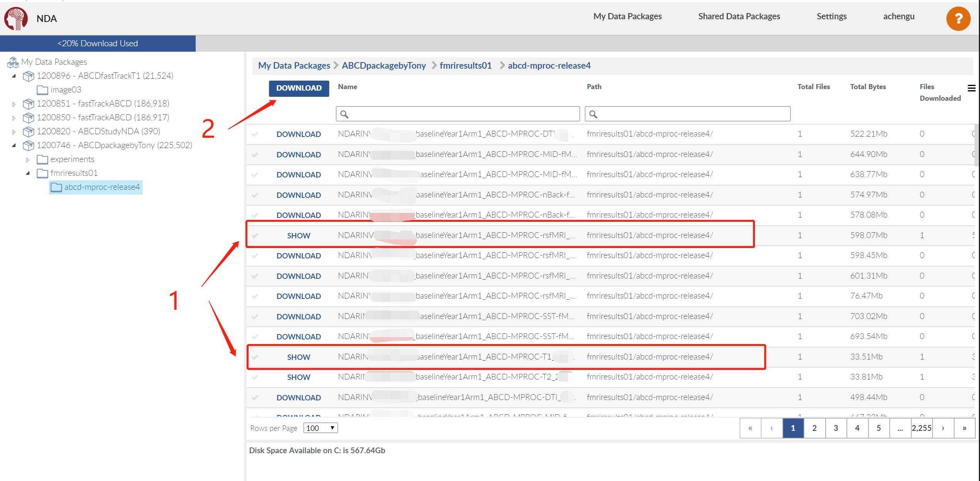Toggle the checkmark on the T1 file row
The height and width of the screenshot is (481, 980).
click(x=255, y=357)
